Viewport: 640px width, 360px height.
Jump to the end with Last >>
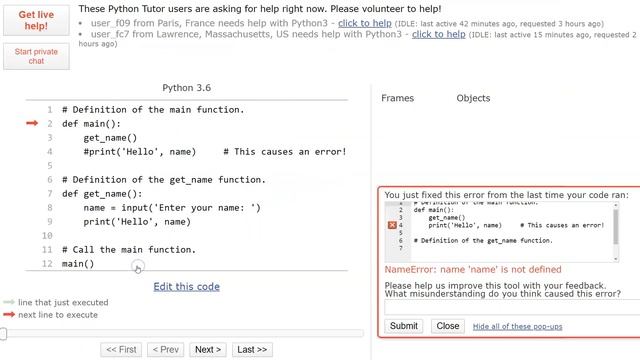[x=252, y=349]
